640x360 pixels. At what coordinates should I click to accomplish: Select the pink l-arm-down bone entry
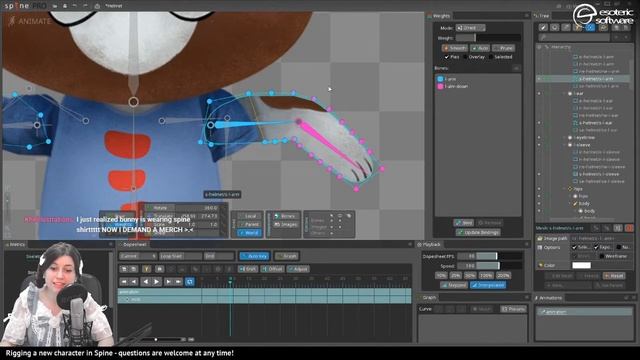453,87
